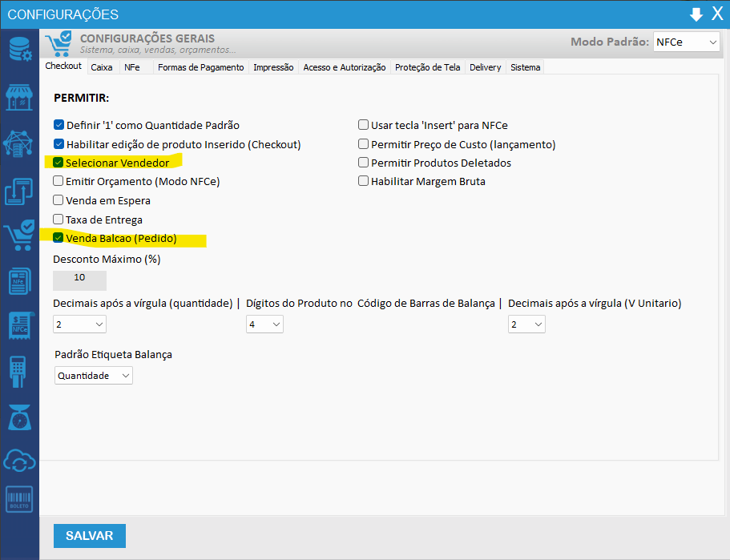Click the storefront icon in sidebar
Viewport: 730px width, 560px height.
pos(19,97)
